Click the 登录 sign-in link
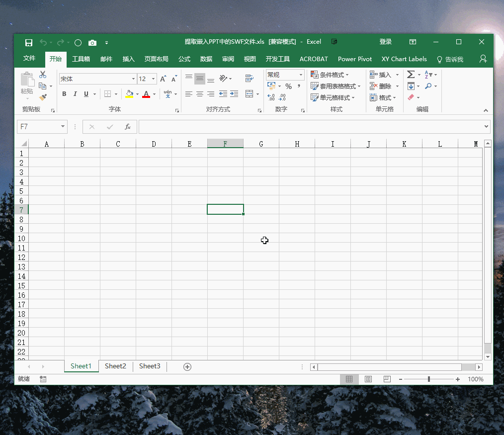The width and height of the screenshot is (504, 435). click(x=385, y=42)
